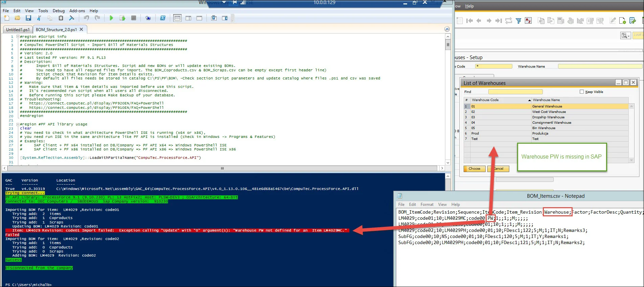
Task: Click the Open script folder icon
Action: [x=18, y=18]
